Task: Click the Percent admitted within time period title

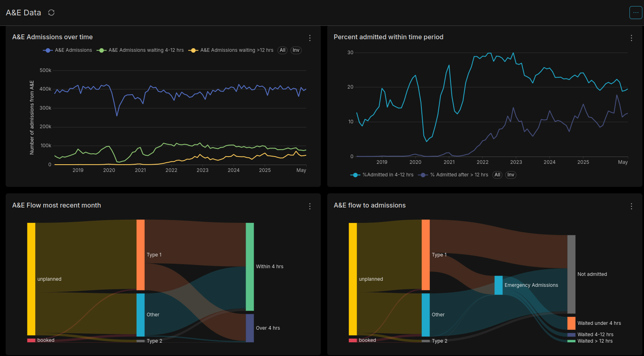Action: tap(389, 37)
